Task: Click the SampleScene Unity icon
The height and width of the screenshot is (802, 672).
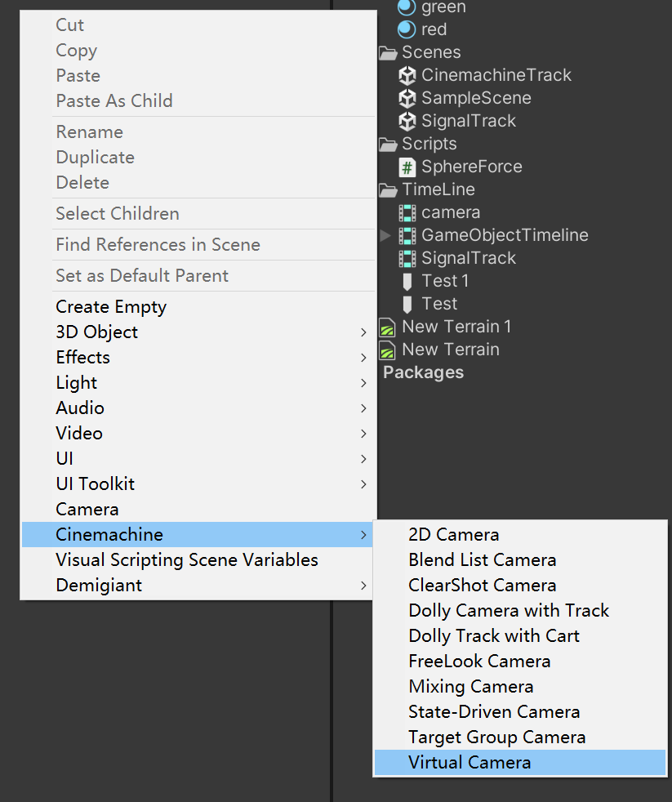Action: [x=407, y=98]
